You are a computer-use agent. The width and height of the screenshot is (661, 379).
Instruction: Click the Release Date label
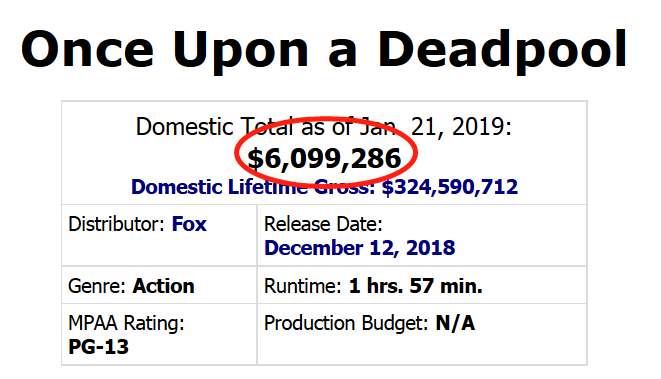pyautogui.click(x=323, y=224)
